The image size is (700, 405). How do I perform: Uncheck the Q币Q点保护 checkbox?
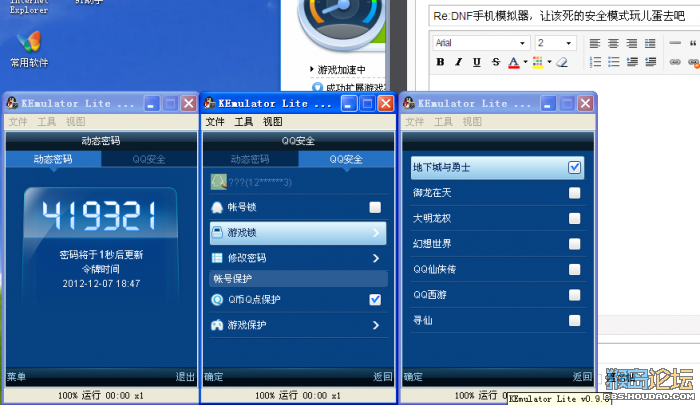(375, 300)
